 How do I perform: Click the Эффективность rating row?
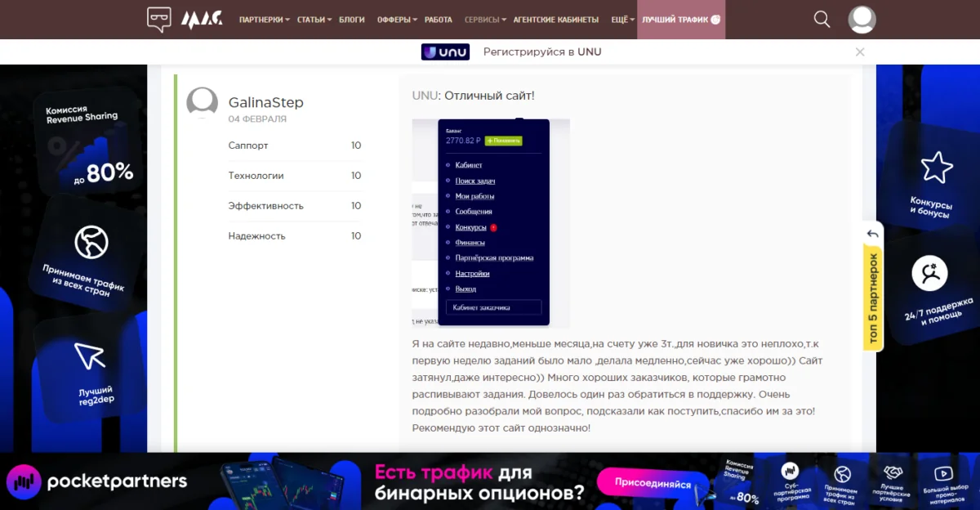click(295, 206)
